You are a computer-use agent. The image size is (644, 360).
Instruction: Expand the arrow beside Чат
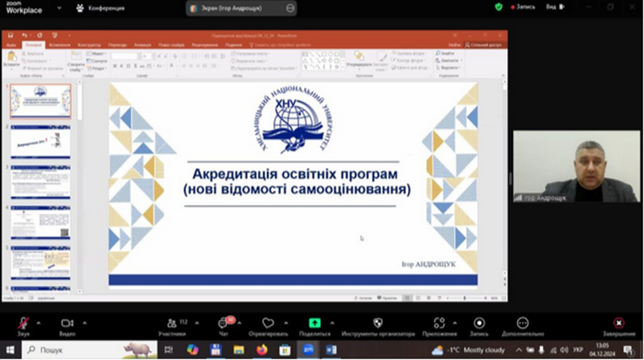pyautogui.click(x=239, y=324)
